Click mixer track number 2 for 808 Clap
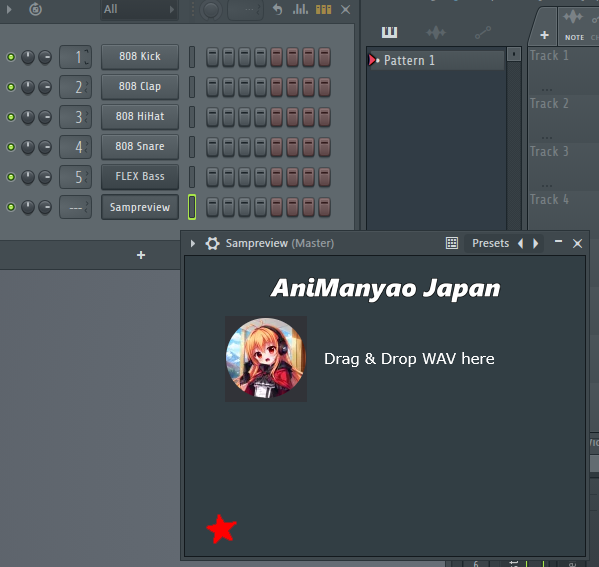This screenshot has height=567, width=599. pos(76,87)
